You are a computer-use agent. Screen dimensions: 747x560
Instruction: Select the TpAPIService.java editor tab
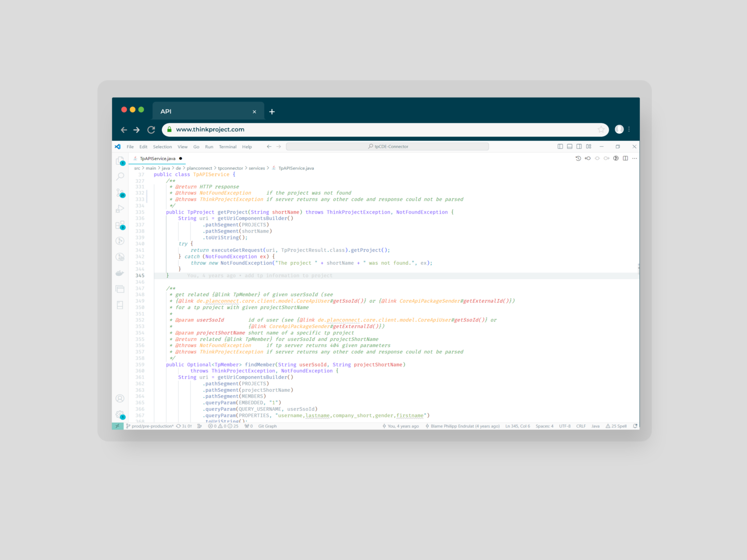click(x=157, y=159)
